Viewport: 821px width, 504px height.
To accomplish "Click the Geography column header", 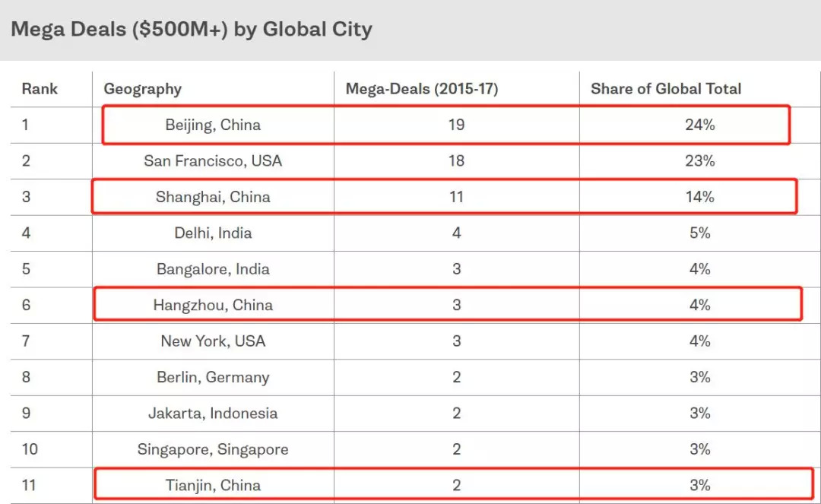I will click(143, 89).
